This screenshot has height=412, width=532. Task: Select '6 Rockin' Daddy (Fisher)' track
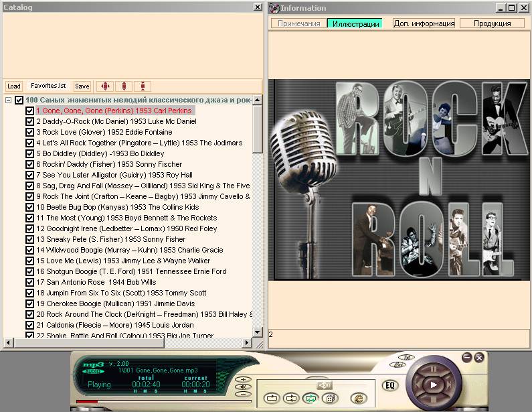[109, 164]
